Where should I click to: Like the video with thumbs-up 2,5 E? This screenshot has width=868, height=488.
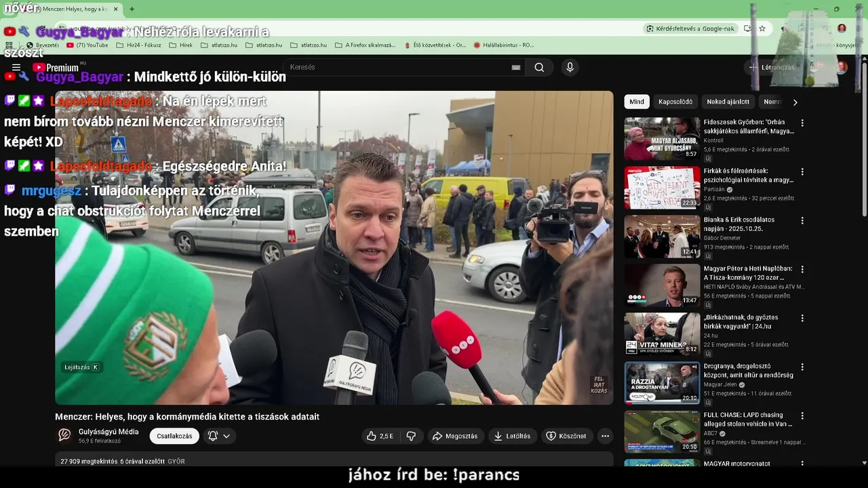pos(380,436)
